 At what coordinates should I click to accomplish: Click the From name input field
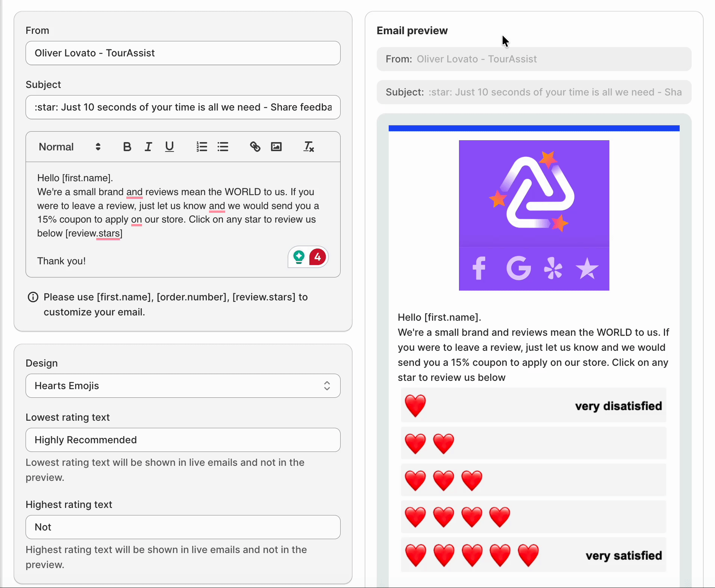tap(183, 53)
